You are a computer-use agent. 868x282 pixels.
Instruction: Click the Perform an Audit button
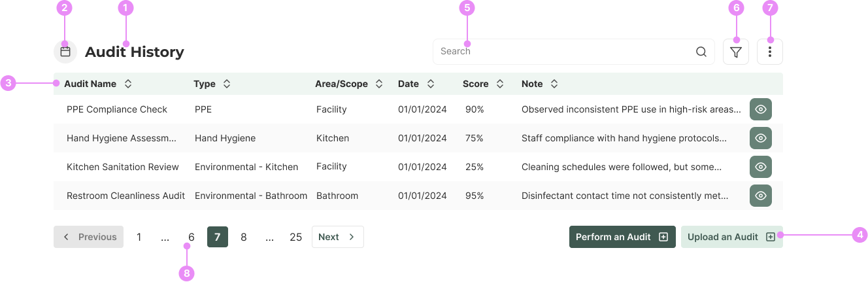click(622, 237)
